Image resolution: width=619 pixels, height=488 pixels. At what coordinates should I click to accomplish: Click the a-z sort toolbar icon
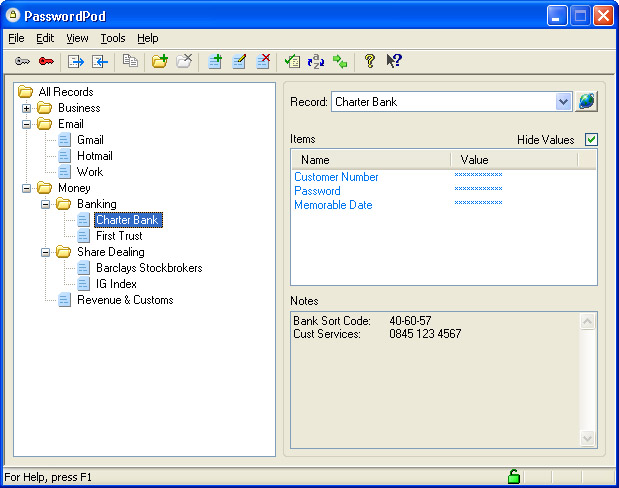pyautogui.click(x=316, y=61)
